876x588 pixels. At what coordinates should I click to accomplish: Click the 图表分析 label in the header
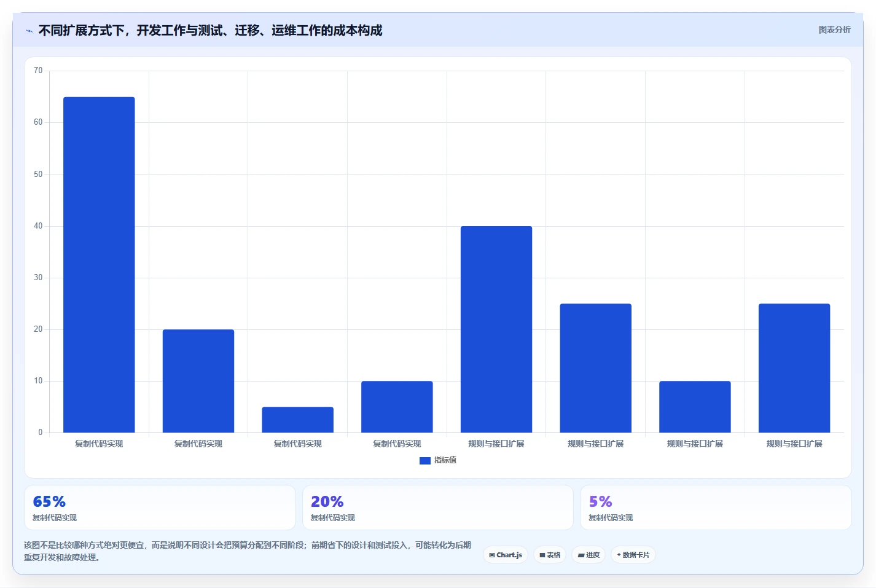(x=834, y=29)
